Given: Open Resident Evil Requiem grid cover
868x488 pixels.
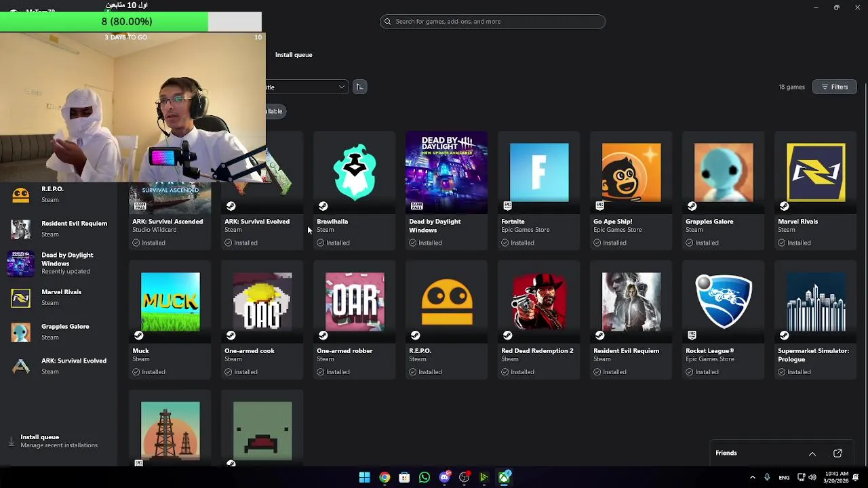Looking at the screenshot, I should tap(631, 302).
